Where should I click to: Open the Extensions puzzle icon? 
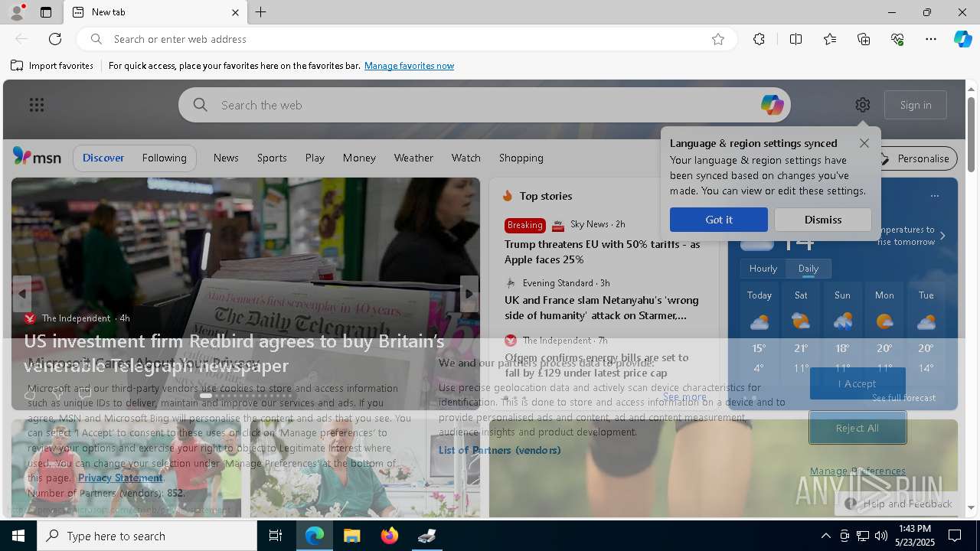pyautogui.click(x=759, y=39)
